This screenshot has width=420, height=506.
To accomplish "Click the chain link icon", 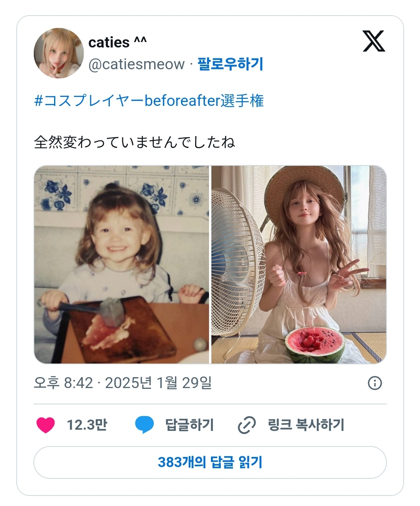I will (247, 425).
